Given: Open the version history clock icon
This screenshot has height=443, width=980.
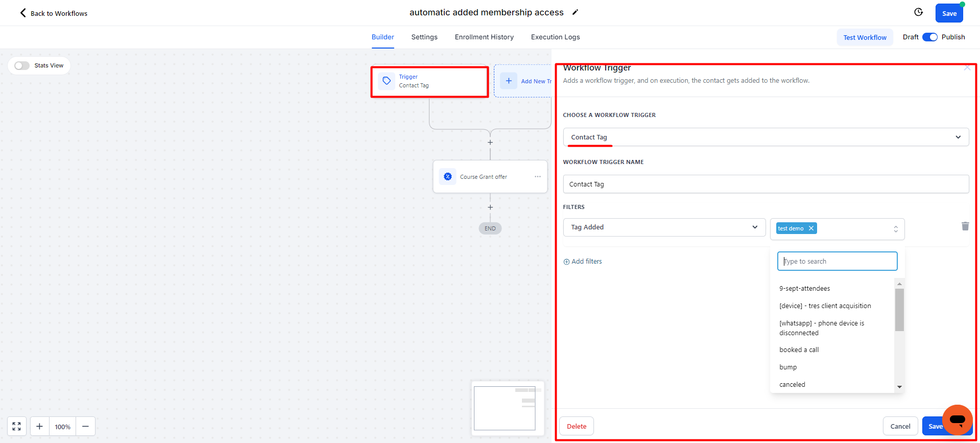Looking at the screenshot, I should tap(918, 12).
